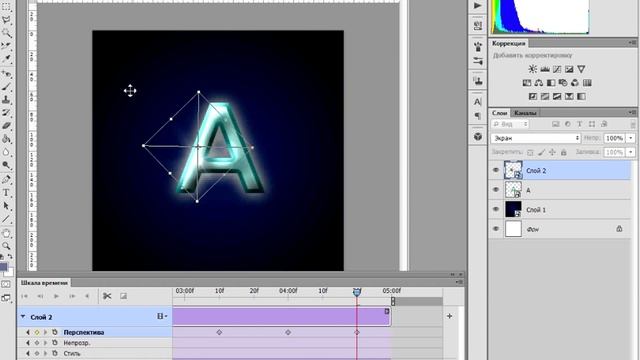640x360 pixels.
Task: Hide the Фон background layer
Action: [496, 229]
